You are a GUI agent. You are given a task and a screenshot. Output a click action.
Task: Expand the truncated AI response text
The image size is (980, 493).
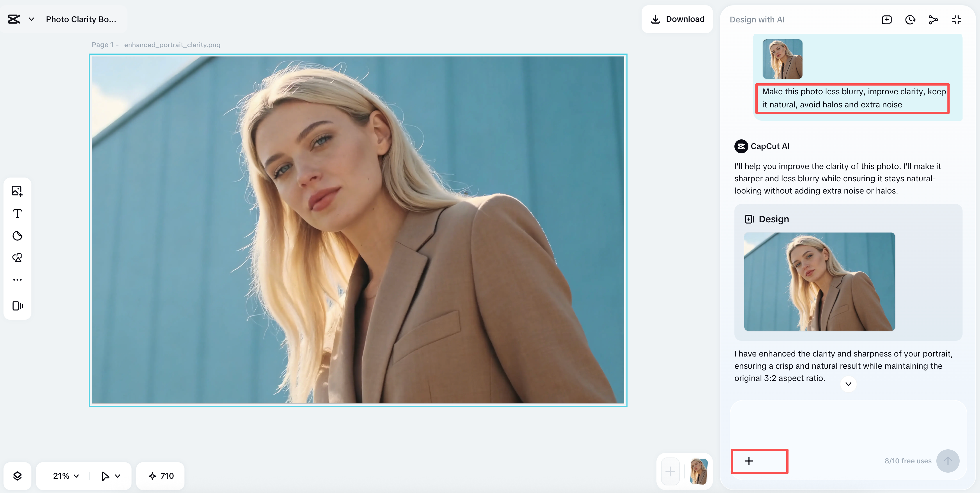(848, 384)
